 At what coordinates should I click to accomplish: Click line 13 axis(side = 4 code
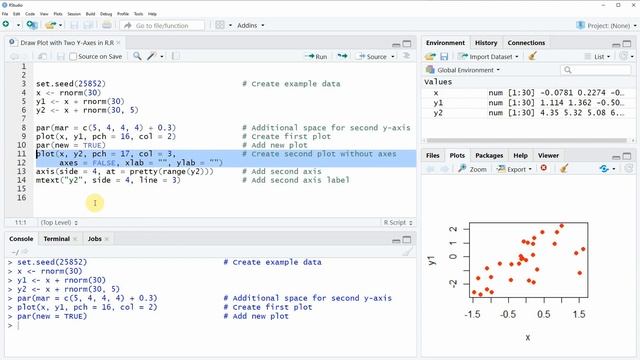[x=124, y=171]
